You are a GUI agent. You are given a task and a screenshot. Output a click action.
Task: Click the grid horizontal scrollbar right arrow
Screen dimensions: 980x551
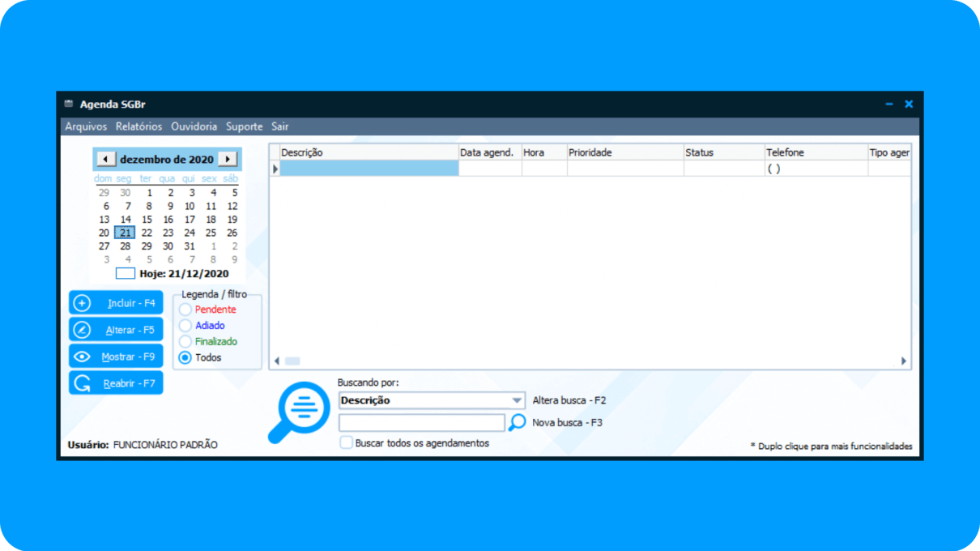(904, 361)
